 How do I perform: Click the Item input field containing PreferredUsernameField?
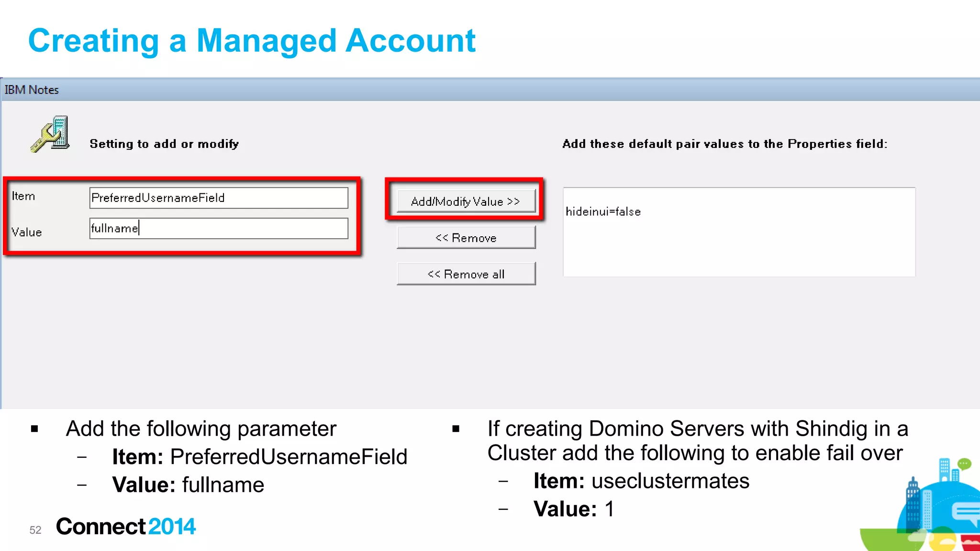[x=219, y=198]
